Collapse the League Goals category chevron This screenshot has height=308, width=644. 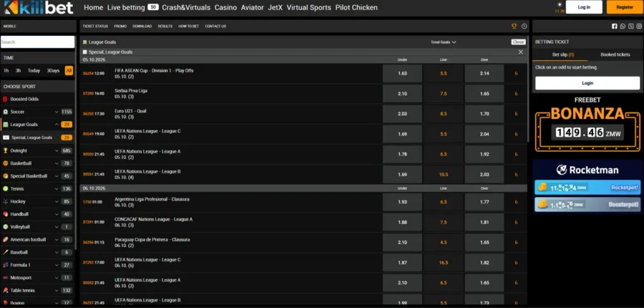[56, 124]
